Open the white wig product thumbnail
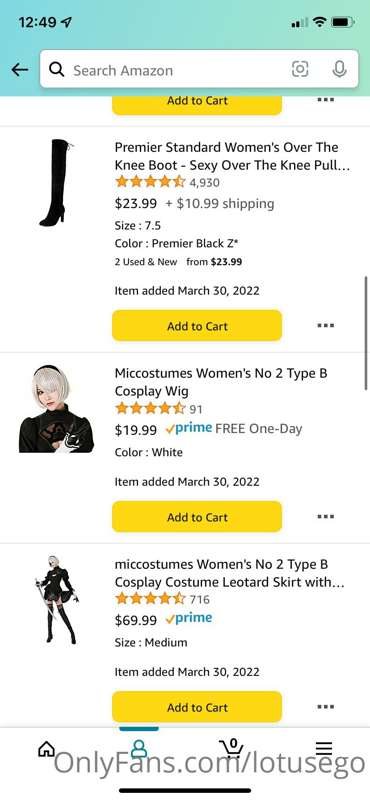The image size is (370, 800). click(56, 409)
